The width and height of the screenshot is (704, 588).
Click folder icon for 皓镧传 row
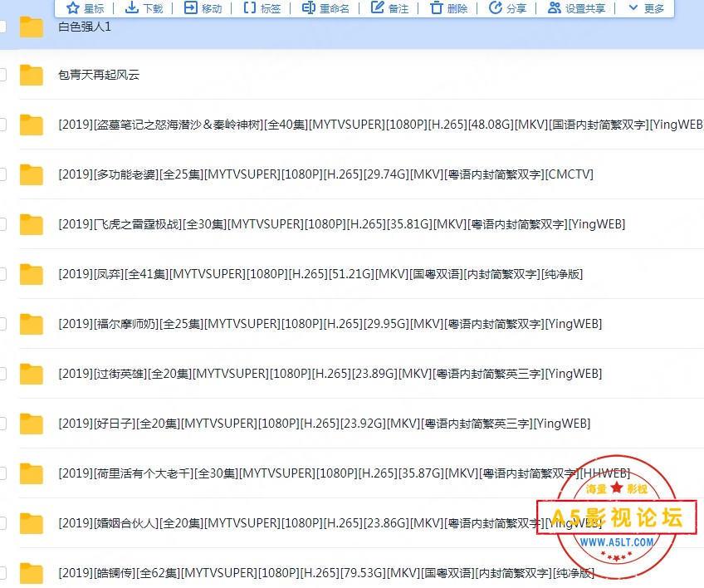pos(31,574)
